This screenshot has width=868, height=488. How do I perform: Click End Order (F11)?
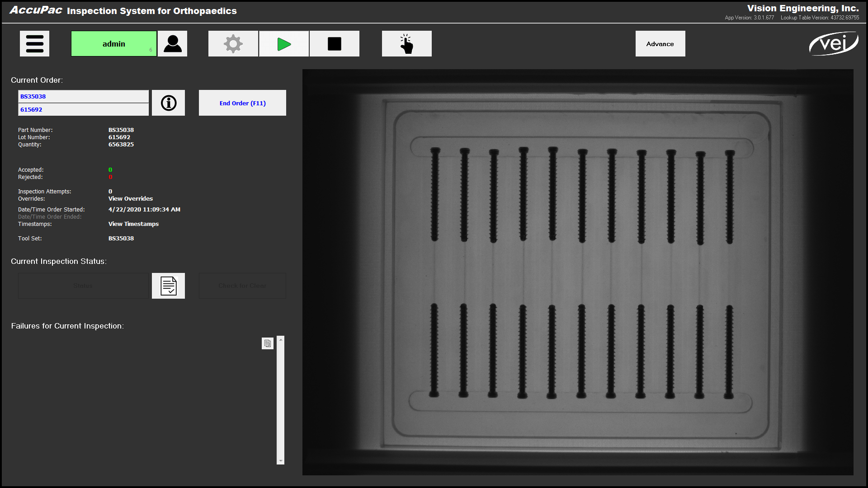pos(242,103)
